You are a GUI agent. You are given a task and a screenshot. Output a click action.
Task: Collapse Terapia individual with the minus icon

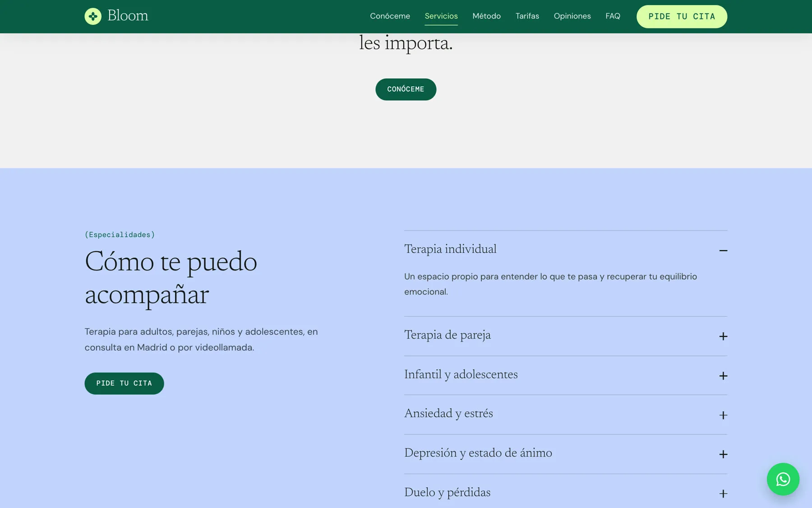[723, 251]
